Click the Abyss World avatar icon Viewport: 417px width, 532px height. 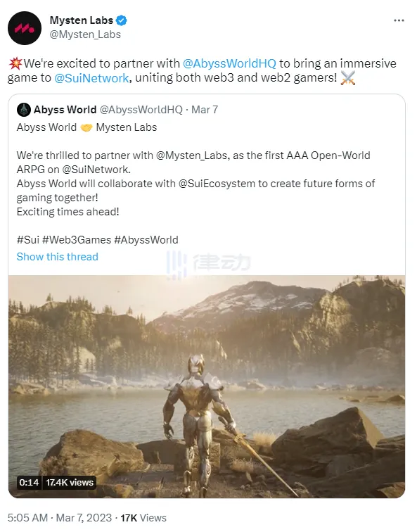(x=24, y=110)
